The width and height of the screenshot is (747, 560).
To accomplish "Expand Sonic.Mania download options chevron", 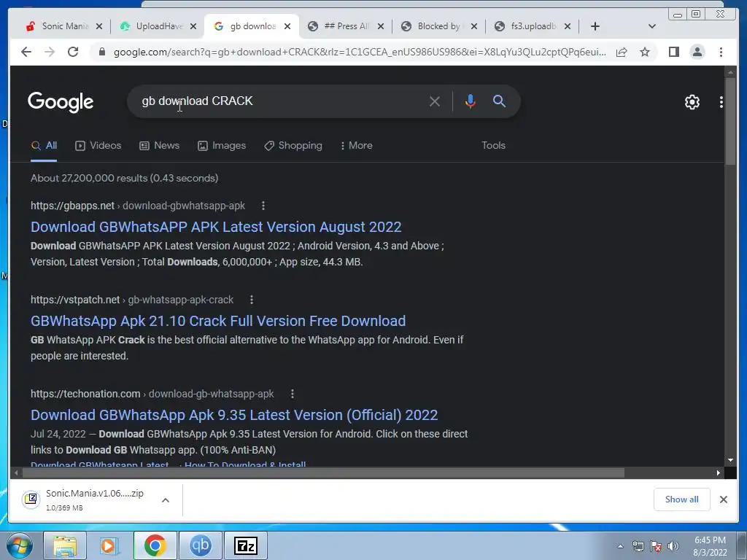I will click(x=166, y=500).
